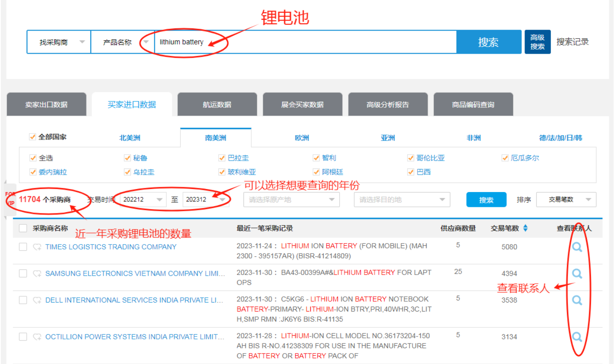Toggle sort arrow on 交易笔数 column
The height and width of the screenshot is (364, 614).
point(525,228)
